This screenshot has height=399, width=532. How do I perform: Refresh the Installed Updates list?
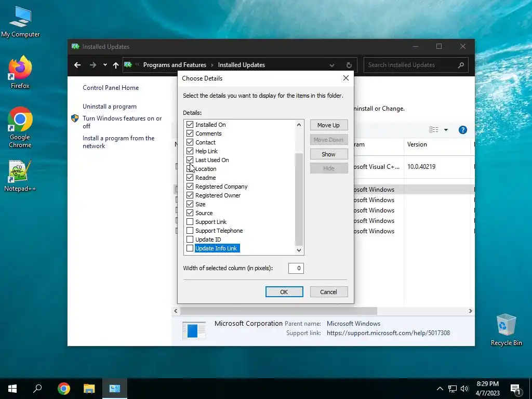349,65
